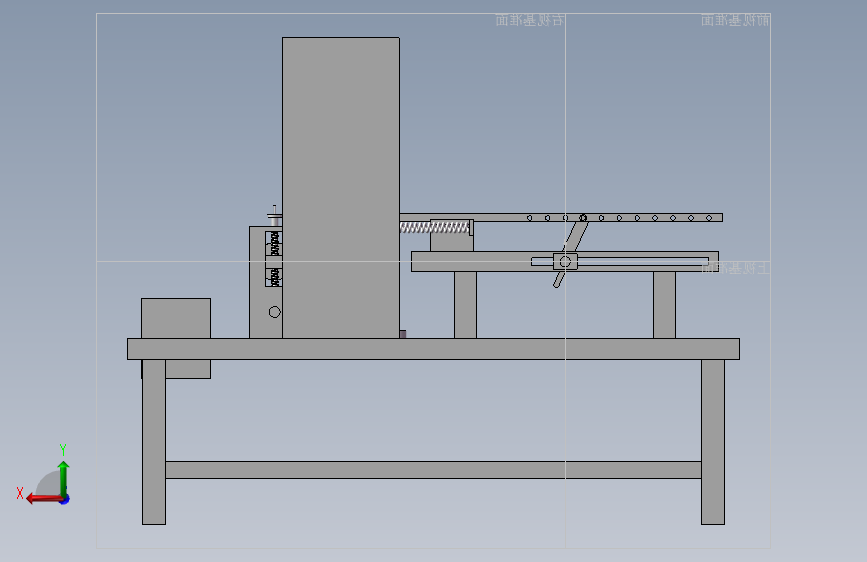Select the round hole on the side plate
Screen dimensions: 867x562
pyautogui.click(x=274, y=312)
